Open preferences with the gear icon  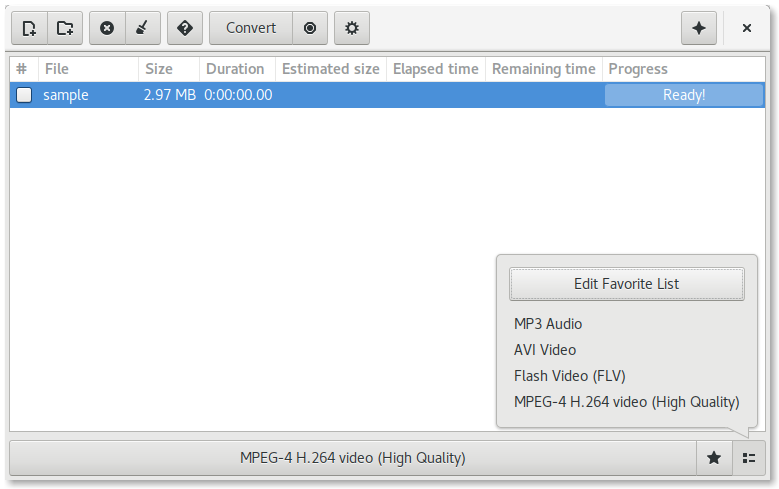point(352,28)
